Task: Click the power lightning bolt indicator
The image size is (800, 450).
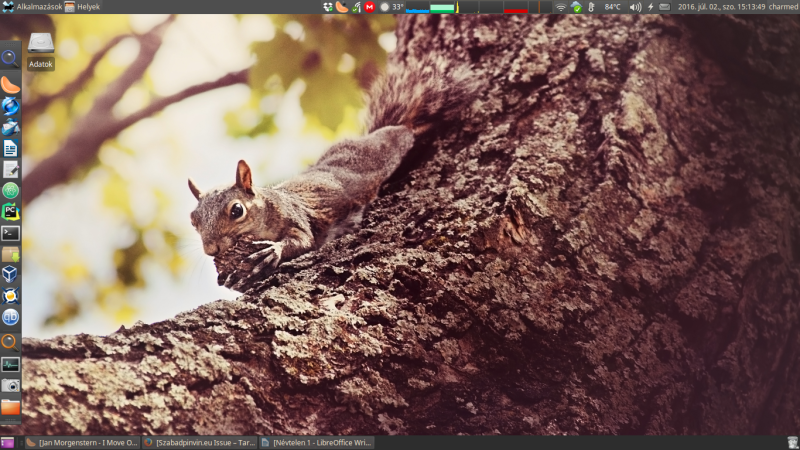Action: [651, 7]
